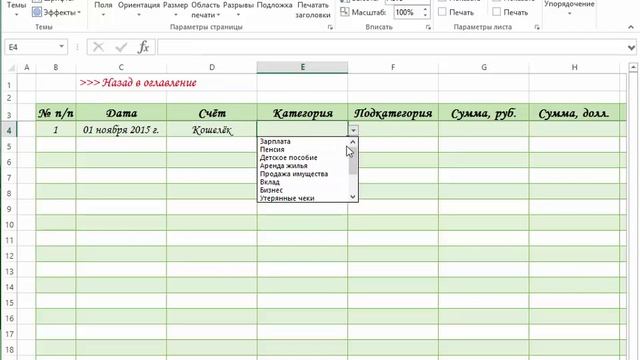Open the Область печати menu

[x=205, y=10]
